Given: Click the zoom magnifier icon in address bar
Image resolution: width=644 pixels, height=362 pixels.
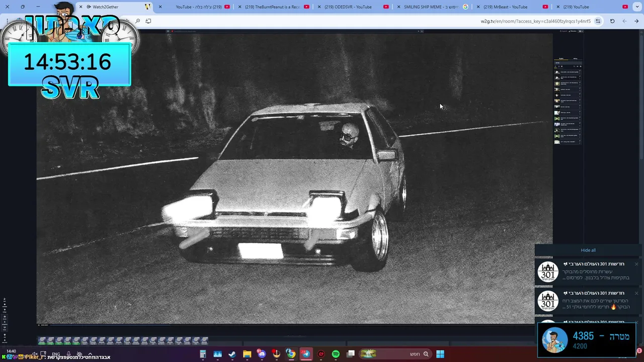Looking at the screenshot, I should point(137,21).
